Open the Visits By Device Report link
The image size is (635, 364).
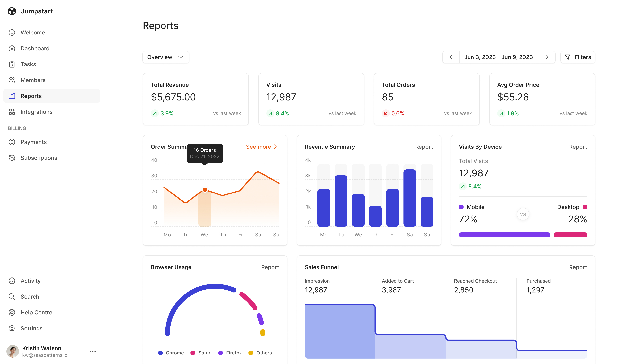click(x=578, y=147)
